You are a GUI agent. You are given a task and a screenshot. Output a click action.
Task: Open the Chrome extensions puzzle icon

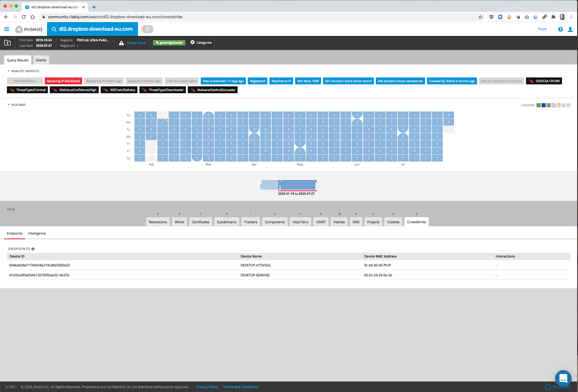[553, 17]
